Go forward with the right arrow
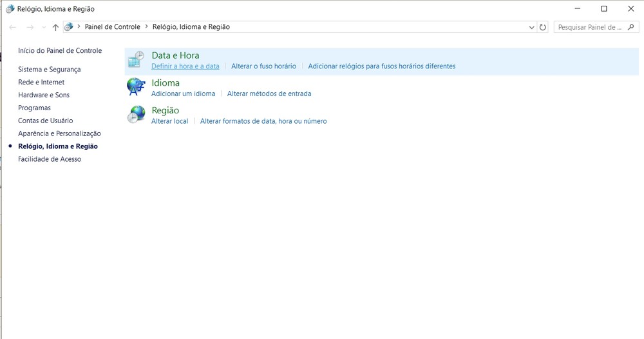 click(30, 27)
